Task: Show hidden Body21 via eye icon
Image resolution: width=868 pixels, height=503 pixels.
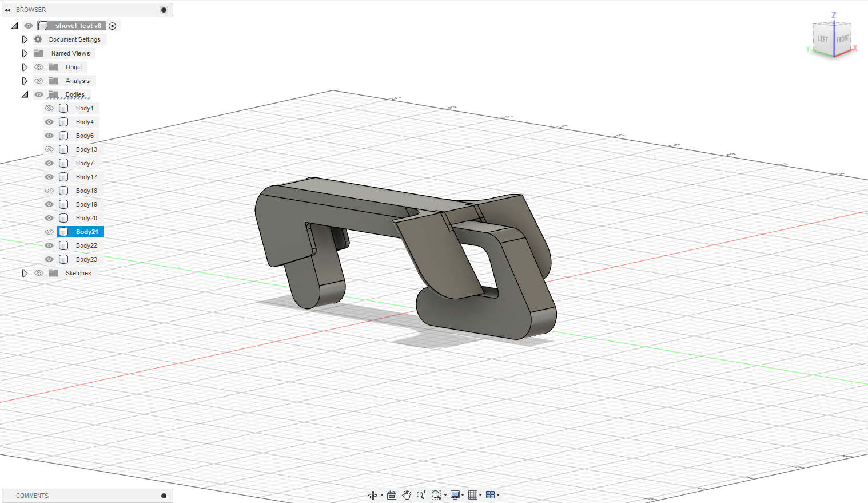Action: (49, 232)
